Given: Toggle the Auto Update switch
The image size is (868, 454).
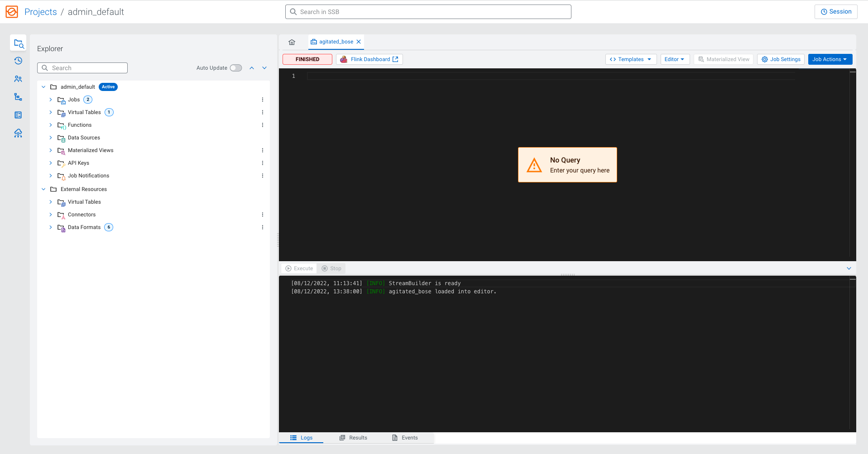Looking at the screenshot, I should tap(235, 68).
